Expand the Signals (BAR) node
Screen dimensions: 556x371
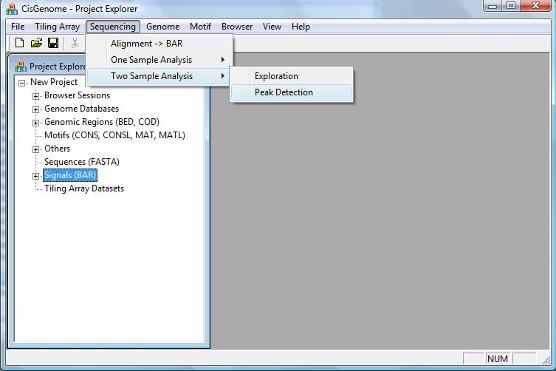point(35,176)
